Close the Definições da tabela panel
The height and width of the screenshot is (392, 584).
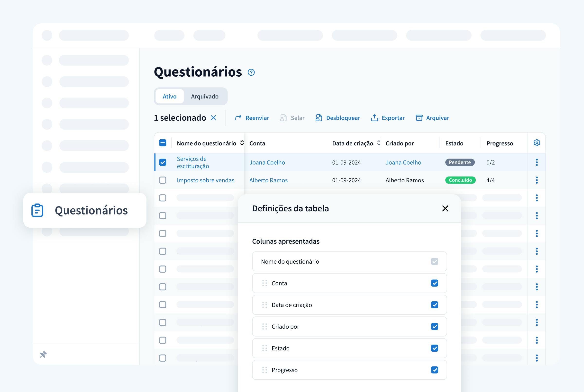click(445, 208)
